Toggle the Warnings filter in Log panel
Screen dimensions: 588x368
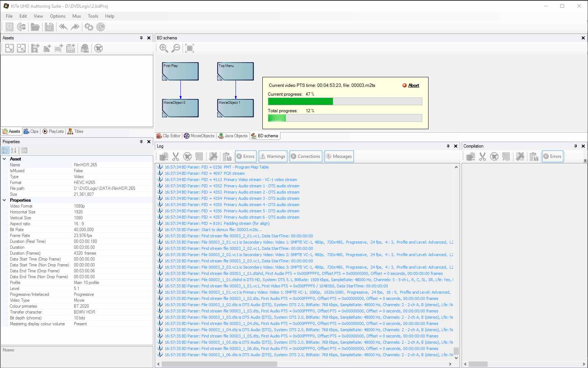click(x=273, y=156)
